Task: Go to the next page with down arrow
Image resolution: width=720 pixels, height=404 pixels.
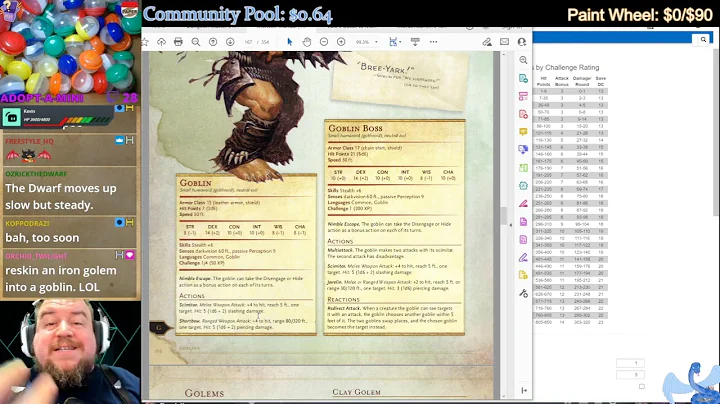Action: [x=230, y=42]
